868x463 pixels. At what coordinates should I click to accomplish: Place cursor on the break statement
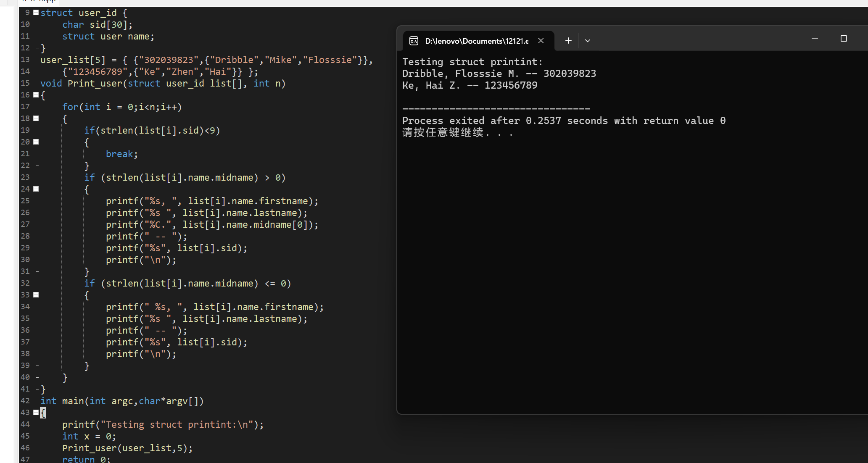coord(121,154)
